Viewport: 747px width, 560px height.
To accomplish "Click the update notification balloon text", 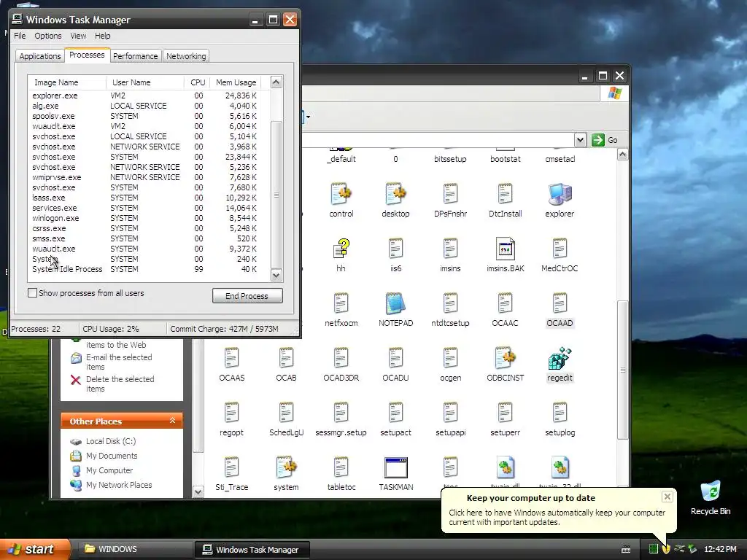I will pos(557,517).
